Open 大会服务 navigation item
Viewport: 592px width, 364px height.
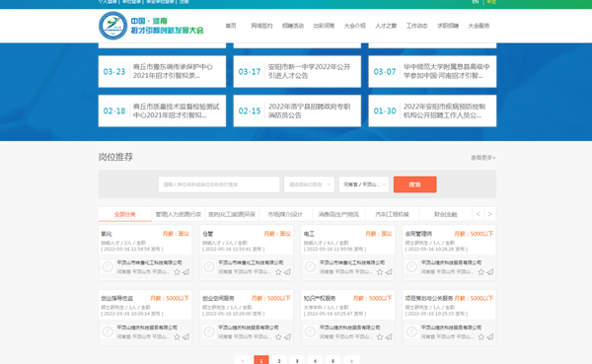tap(479, 26)
